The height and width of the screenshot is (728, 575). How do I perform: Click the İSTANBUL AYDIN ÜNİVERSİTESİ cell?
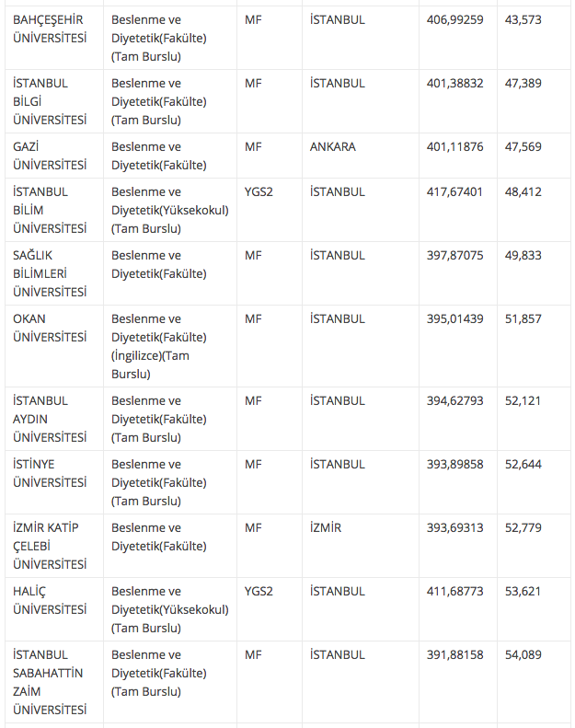tap(51, 419)
